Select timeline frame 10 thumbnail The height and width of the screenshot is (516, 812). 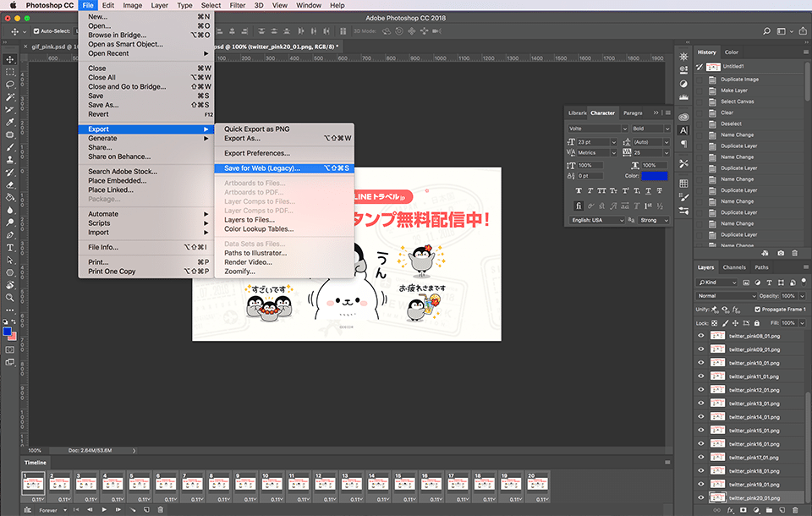272,484
